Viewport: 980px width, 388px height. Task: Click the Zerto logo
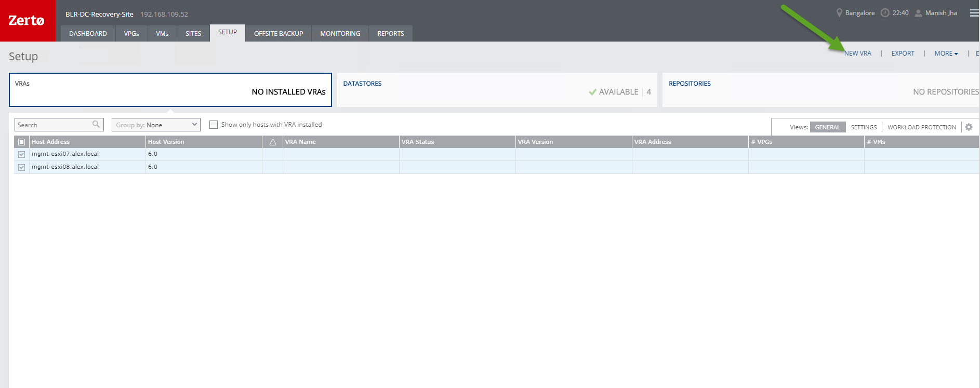click(x=27, y=21)
